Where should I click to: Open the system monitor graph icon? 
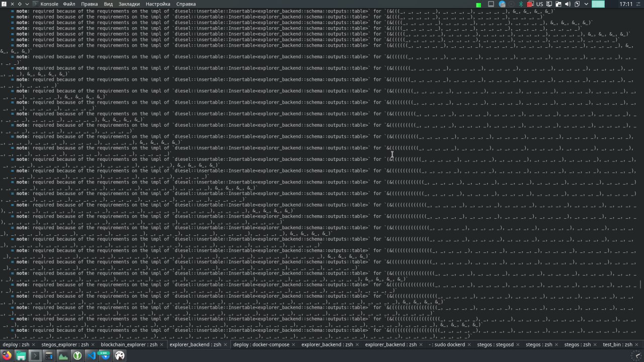63,355
